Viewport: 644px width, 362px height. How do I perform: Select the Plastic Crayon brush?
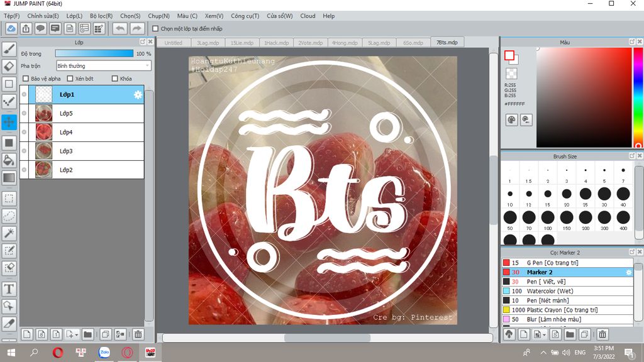coord(567,310)
